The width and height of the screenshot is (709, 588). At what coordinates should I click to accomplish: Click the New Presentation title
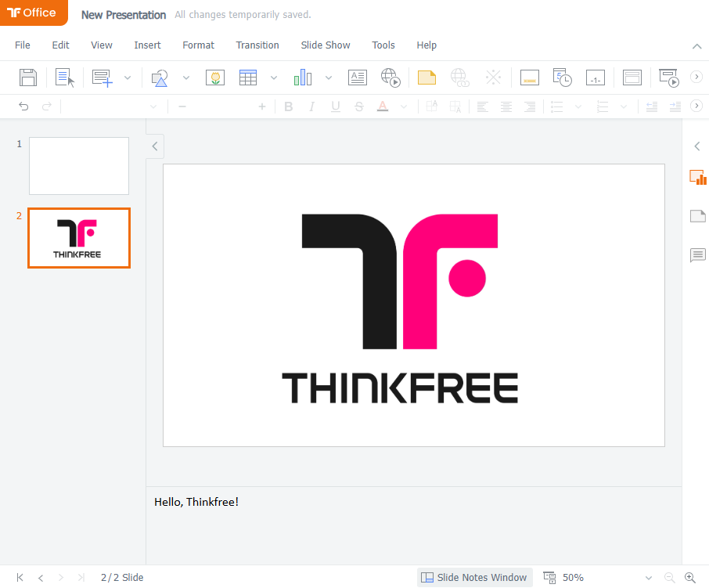click(124, 15)
